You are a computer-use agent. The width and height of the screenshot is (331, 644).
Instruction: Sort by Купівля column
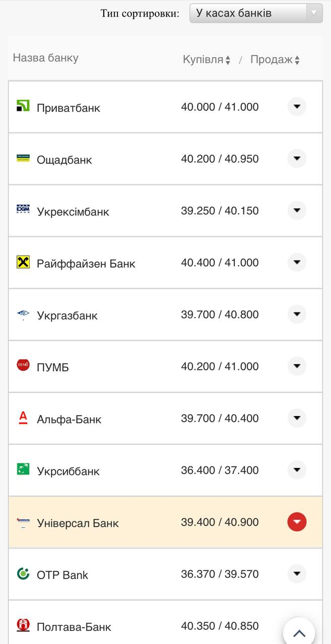pos(207,60)
